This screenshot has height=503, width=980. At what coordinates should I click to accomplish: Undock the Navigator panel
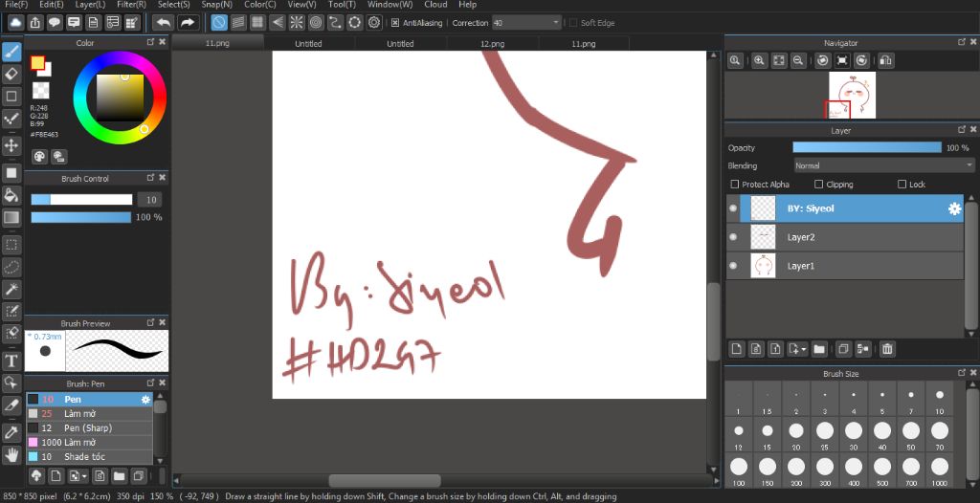point(962,42)
